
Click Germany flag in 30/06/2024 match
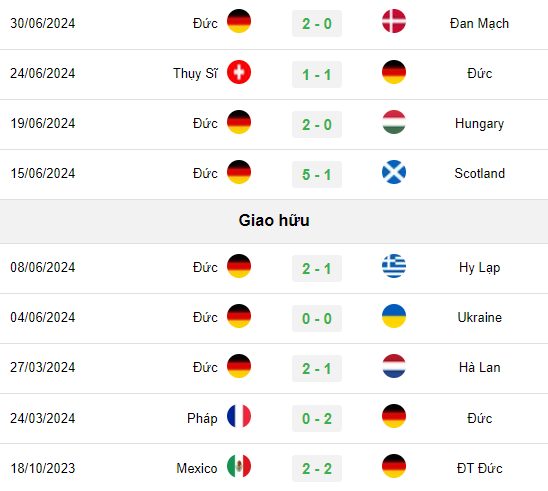239,21
